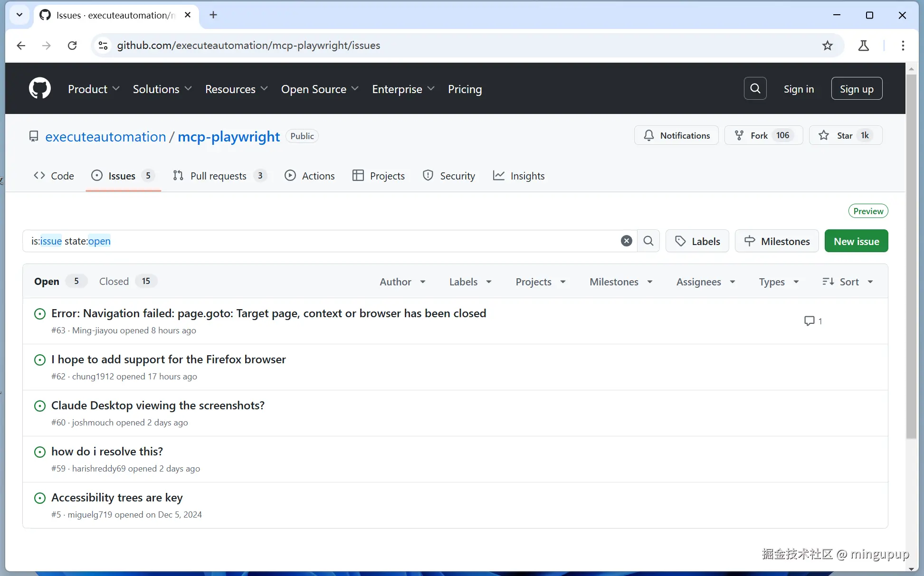This screenshot has width=924, height=576.
Task: Clear the issue filter with X icon
Action: coord(626,241)
